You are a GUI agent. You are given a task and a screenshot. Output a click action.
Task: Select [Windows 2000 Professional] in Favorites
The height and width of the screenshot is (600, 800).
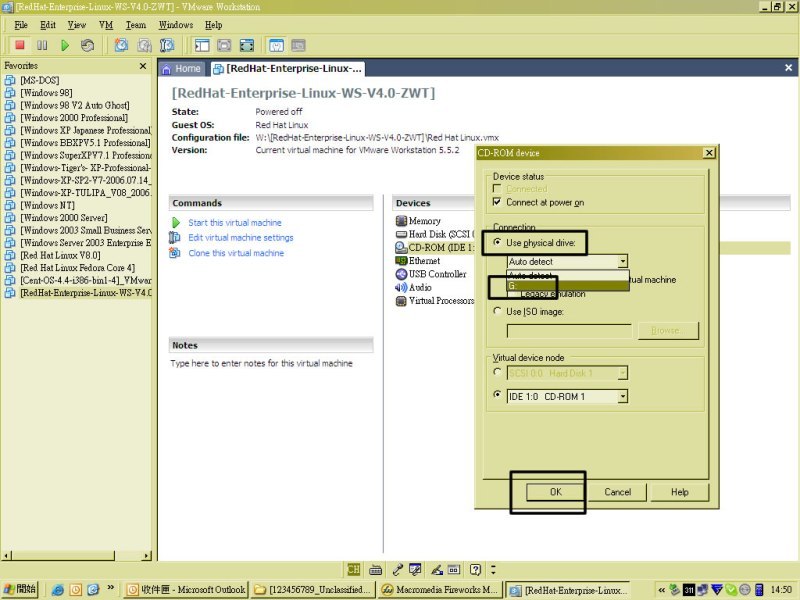74,118
